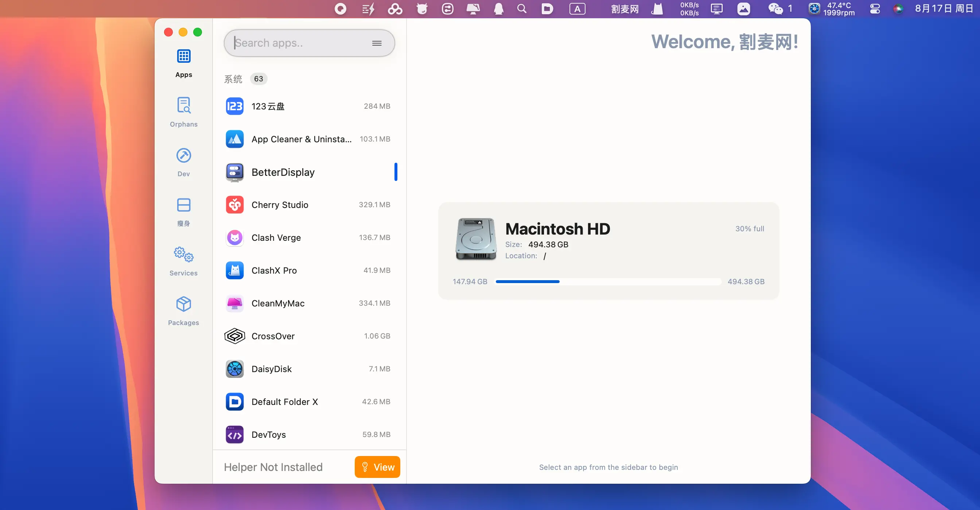Select the 123云盘 app icon
Screen dimensions: 980x510
235,106
